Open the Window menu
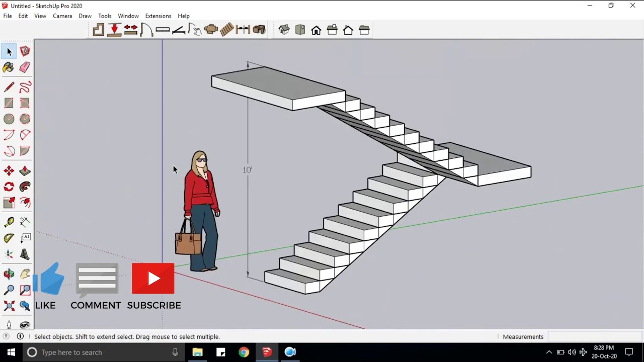The image size is (644, 362). click(128, 16)
